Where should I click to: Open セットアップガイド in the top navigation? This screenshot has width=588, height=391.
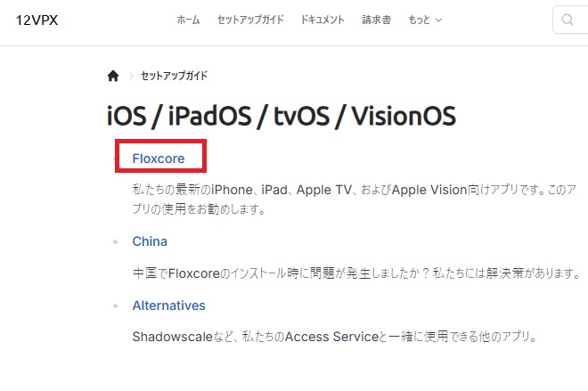(250, 20)
